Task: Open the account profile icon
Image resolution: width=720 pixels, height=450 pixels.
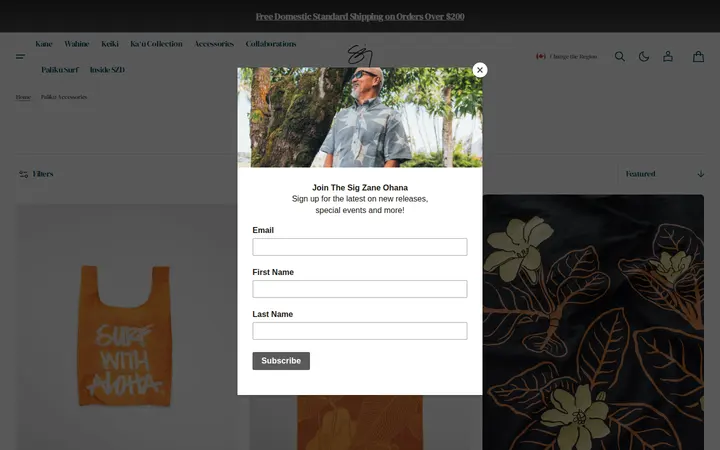Action: (668, 56)
